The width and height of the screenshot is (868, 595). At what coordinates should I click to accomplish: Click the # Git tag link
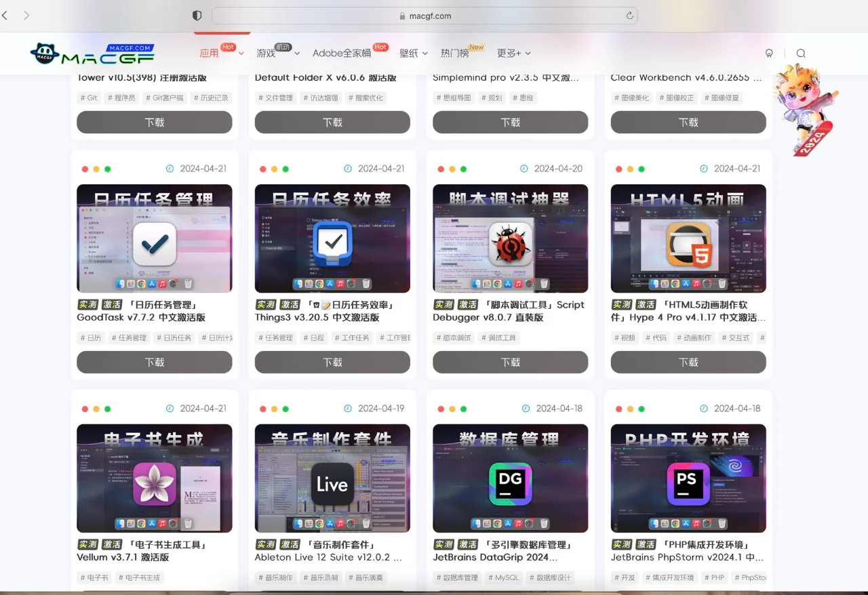89,98
